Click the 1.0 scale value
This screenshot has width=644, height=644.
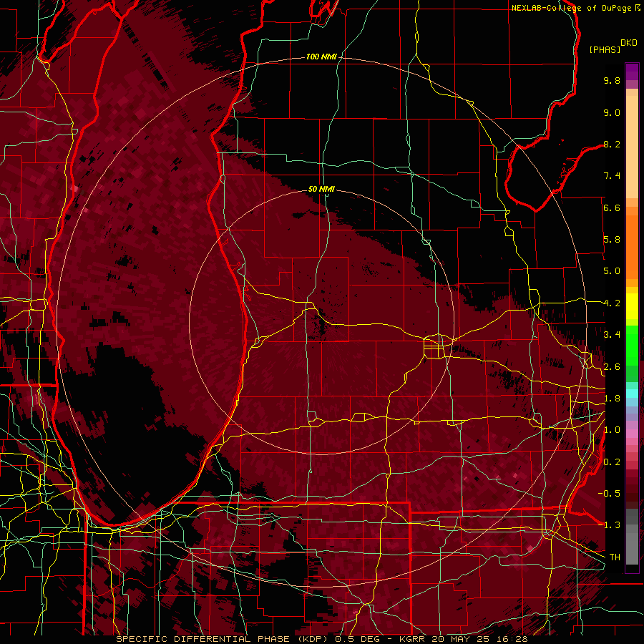[x=612, y=430]
